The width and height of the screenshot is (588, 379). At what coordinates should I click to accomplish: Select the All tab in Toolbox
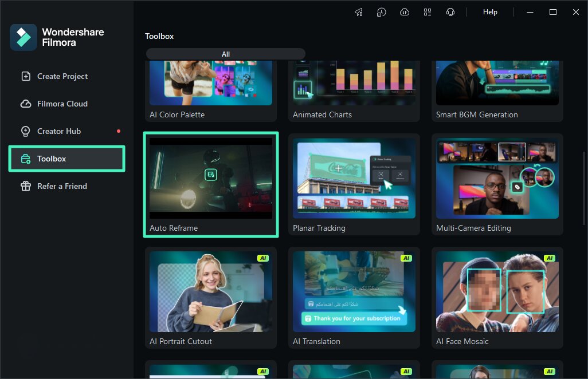pos(226,54)
